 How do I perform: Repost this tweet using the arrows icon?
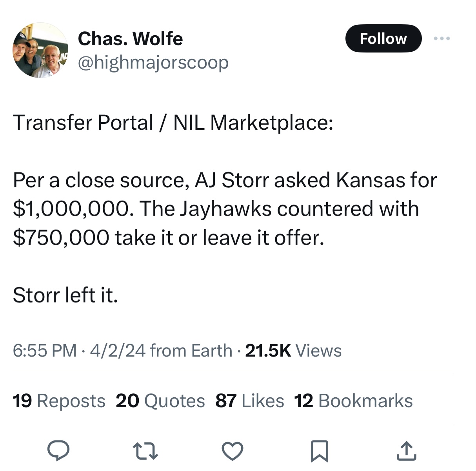pyautogui.click(x=145, y=451)
